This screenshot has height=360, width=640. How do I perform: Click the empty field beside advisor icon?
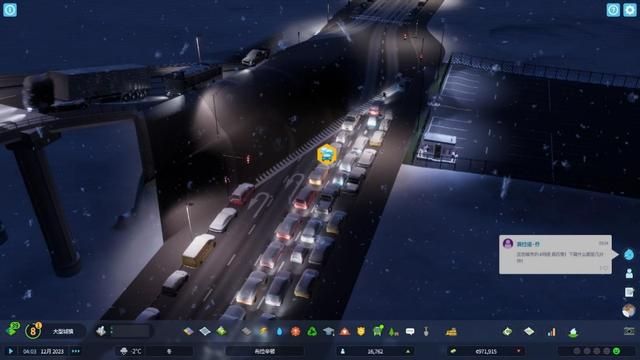click(x=131, y=331)
